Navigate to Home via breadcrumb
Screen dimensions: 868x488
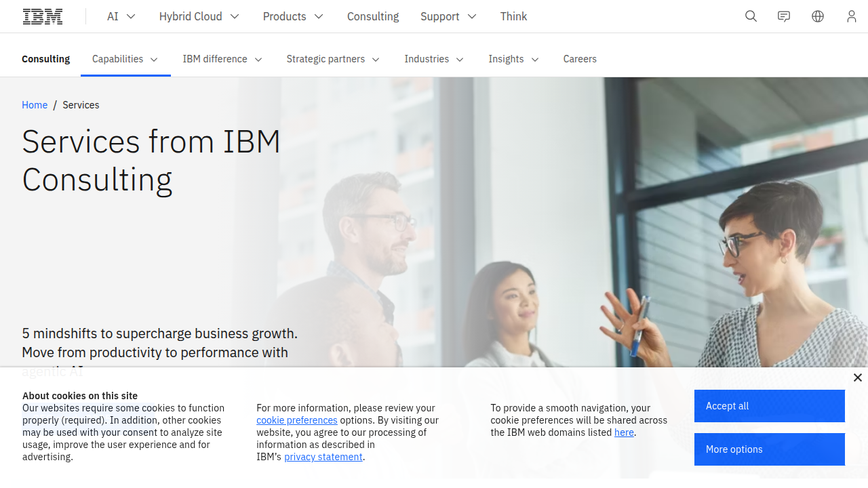35,105
